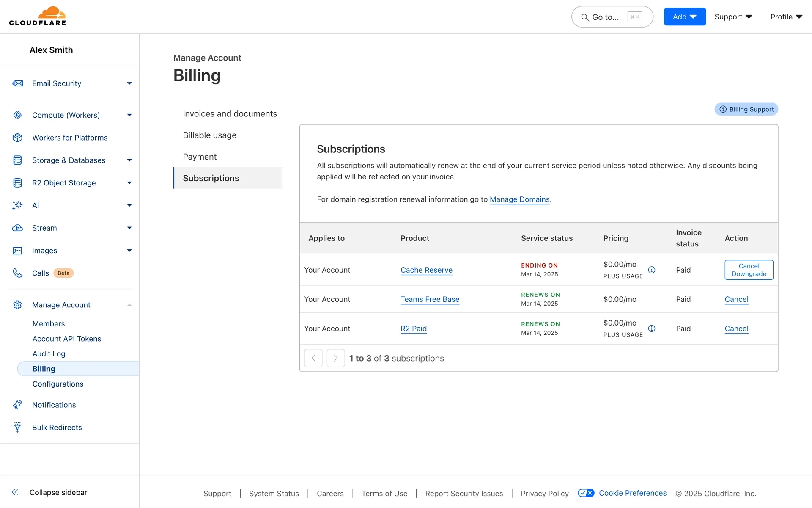Open the Audit Log page

coord(49,353)
